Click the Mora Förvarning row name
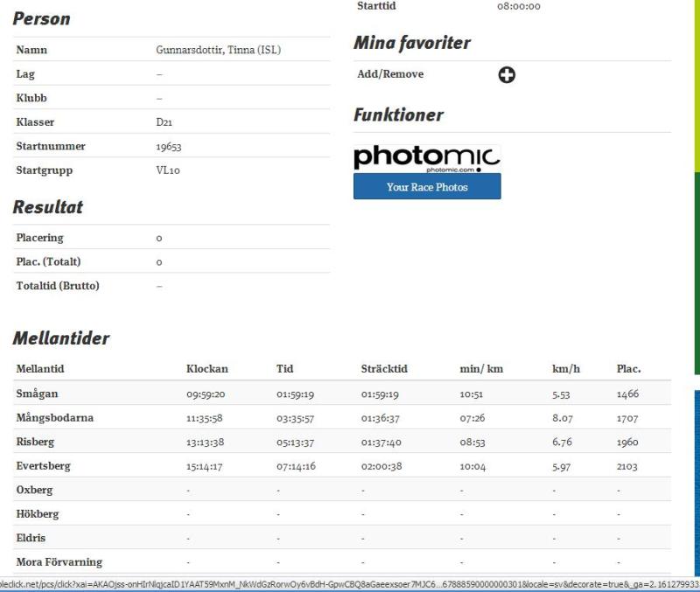Viewport: 700px width, 592px height. click(x=59, y=561)
